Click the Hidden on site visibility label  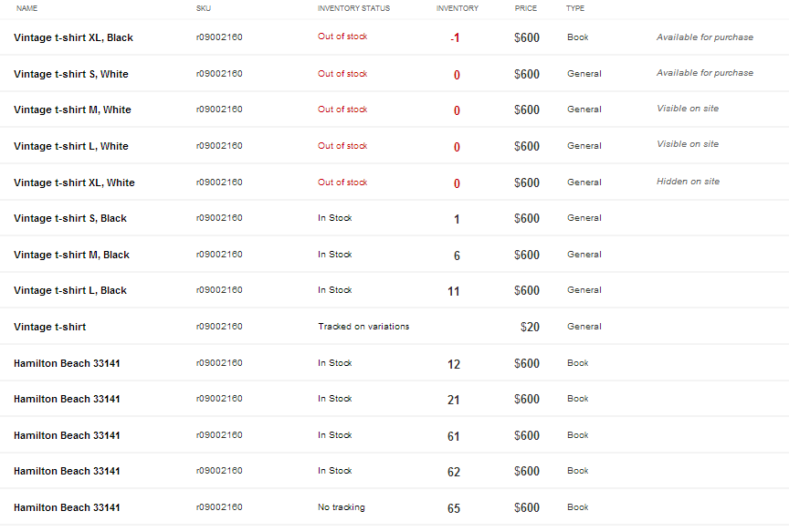pos(688,182)
